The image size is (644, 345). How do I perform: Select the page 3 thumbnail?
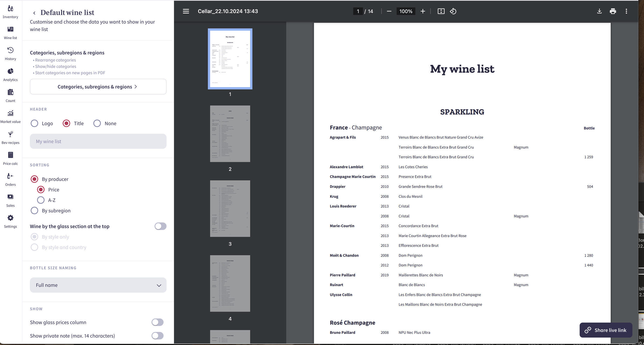click(230, 208)
